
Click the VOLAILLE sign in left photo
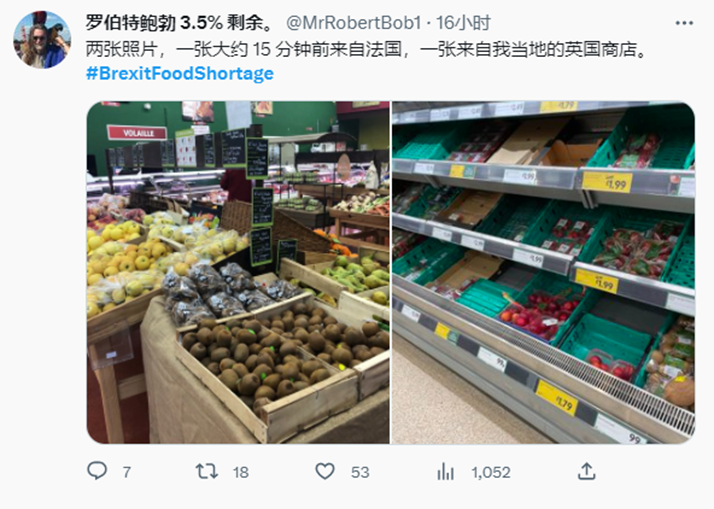(x=137, y=133)
